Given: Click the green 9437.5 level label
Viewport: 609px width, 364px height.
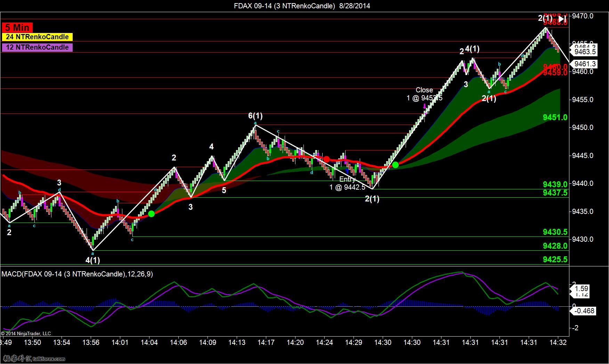Looking at the screenshot, I should coord(555,193).
